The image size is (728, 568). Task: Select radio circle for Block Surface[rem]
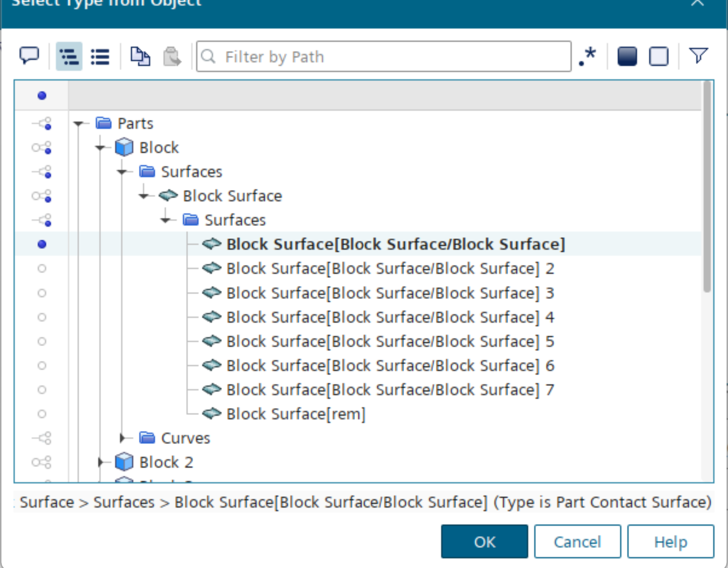pyautogui.click(x=42, y=414)
